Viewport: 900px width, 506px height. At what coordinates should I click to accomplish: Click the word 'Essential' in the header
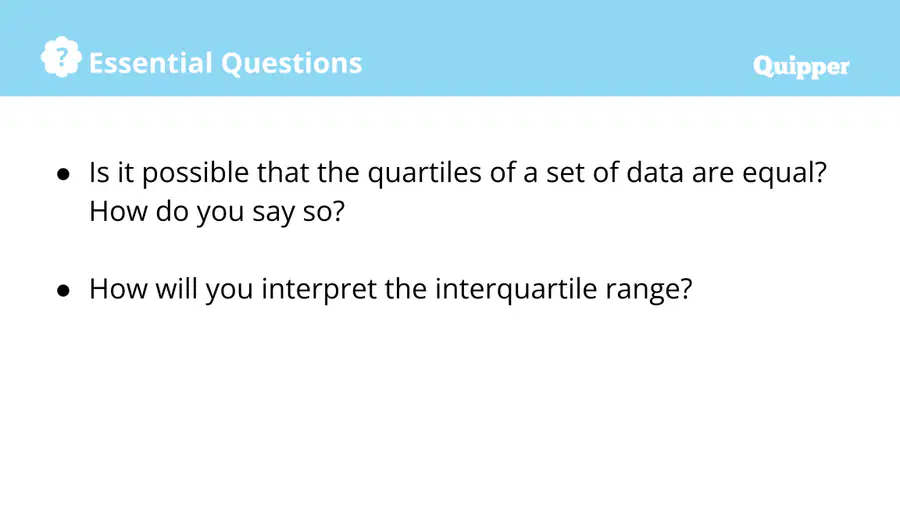(151, 63)
